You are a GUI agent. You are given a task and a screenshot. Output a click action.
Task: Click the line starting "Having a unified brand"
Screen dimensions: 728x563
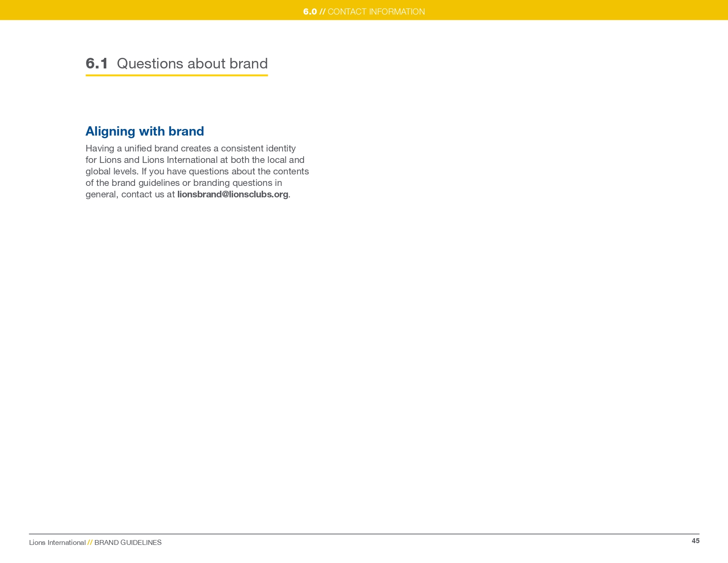point(191,148)
